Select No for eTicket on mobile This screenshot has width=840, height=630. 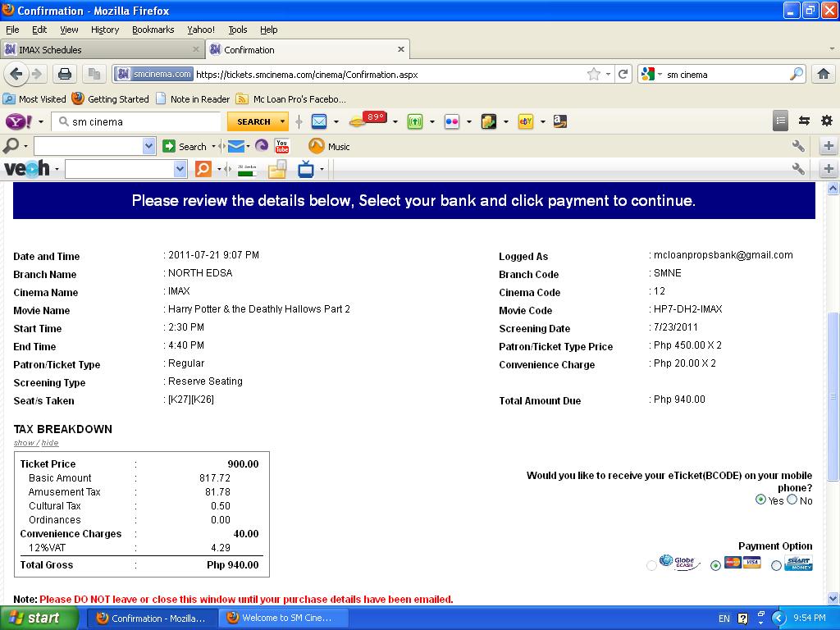(792, 500)
